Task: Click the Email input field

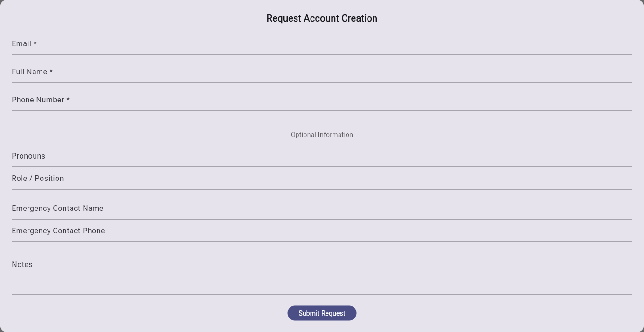Action: (x=322, y=51)
